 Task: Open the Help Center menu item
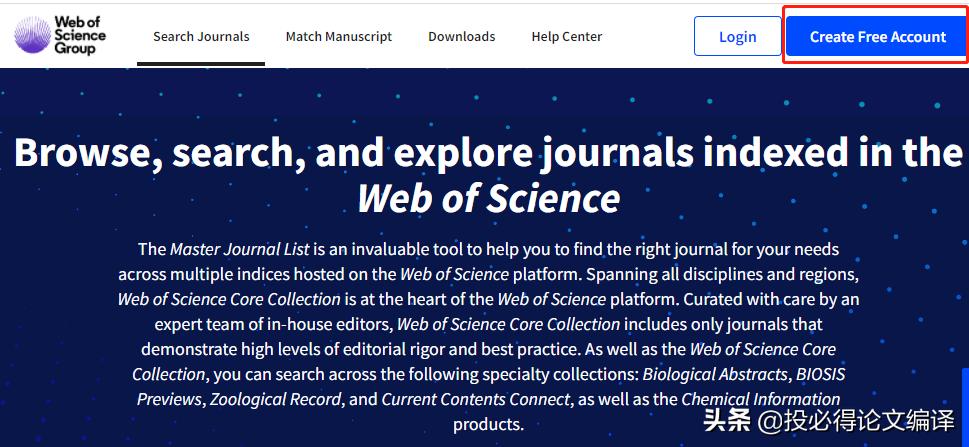[x=567, y=37]
